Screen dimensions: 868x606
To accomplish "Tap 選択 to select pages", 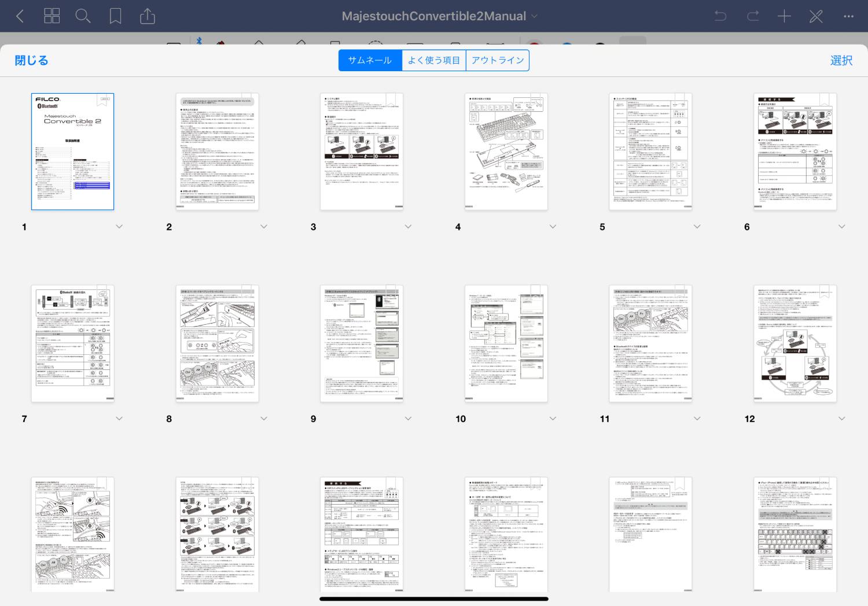I will [x=841, y=60].
